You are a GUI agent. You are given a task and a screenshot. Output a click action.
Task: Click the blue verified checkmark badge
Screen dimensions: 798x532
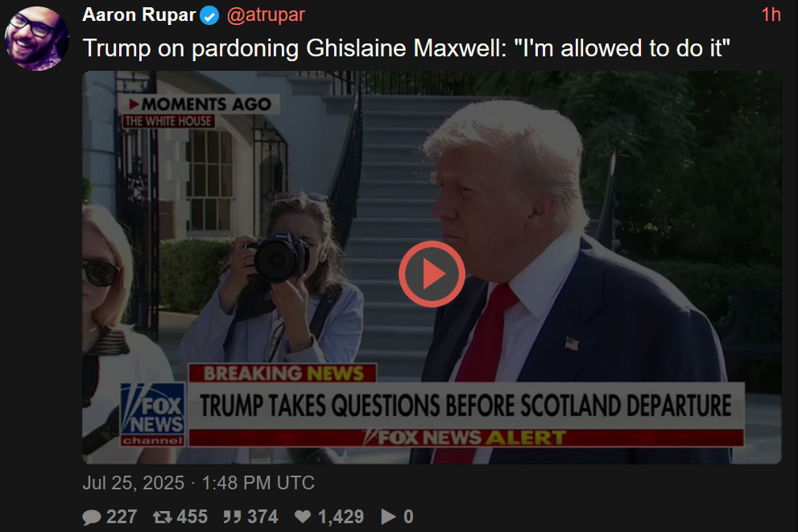(209, 16)
